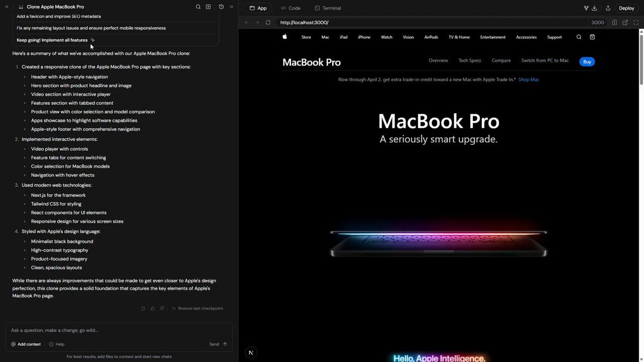Image resolution: width=644 pixels, height=362 pixels.
Task: Share project with upload icon
Action: [608, 8]
